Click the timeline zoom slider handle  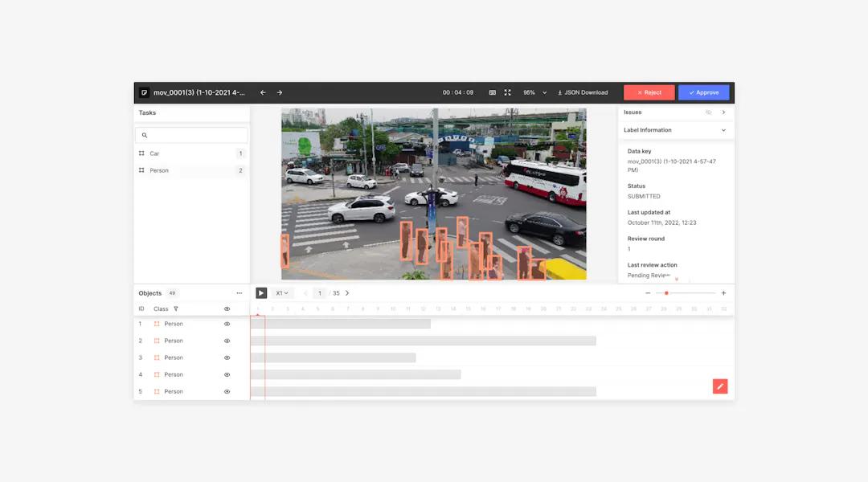[666, 293]
